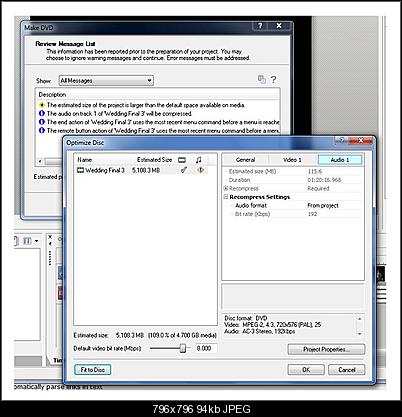402x417 pixels.
Task: Click the Optimize Disc title bar help button
Action: [x=342, y=141]
